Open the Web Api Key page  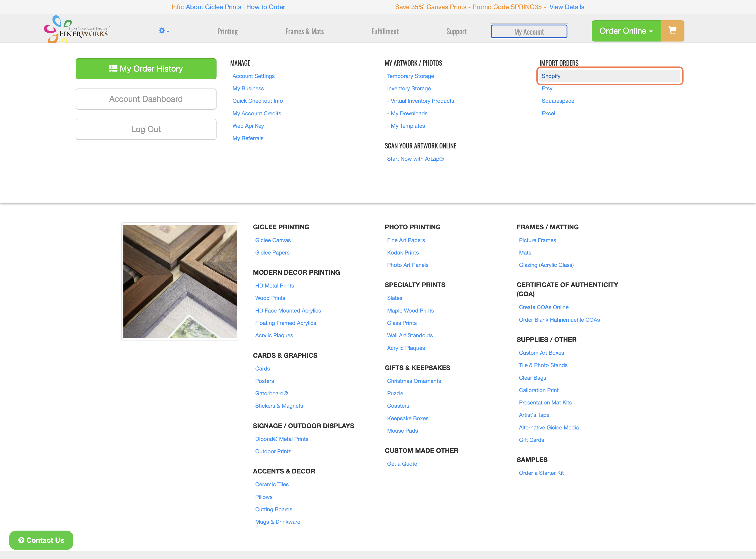[248, 126]
